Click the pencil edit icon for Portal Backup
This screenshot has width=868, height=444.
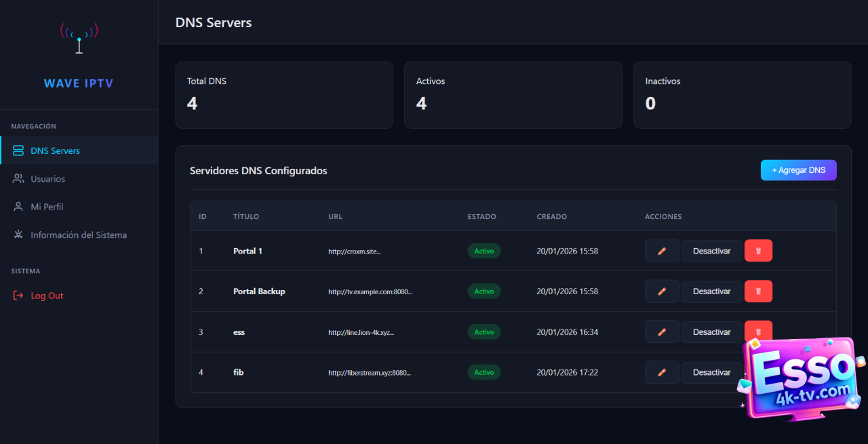click(x=661, y=291)
